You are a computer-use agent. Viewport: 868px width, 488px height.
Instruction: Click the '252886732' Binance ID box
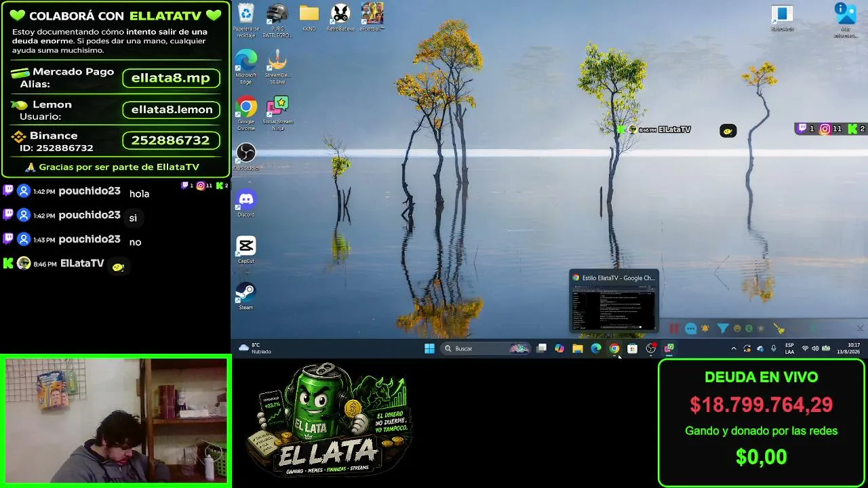tap(171, 140)
